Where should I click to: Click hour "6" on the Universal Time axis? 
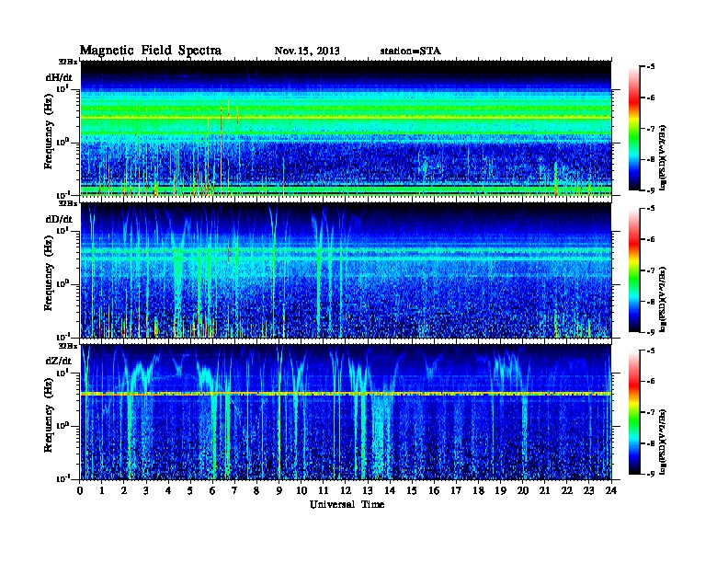[x=212, y=490]
